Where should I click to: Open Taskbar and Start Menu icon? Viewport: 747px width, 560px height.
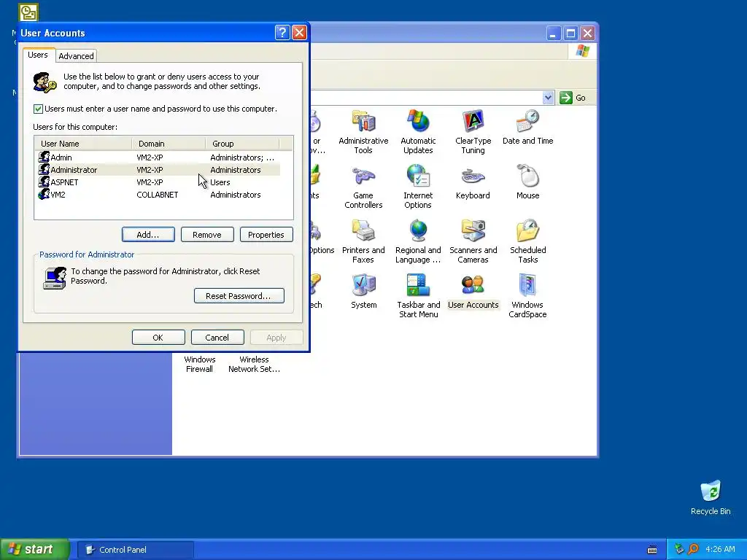point(418,296)
